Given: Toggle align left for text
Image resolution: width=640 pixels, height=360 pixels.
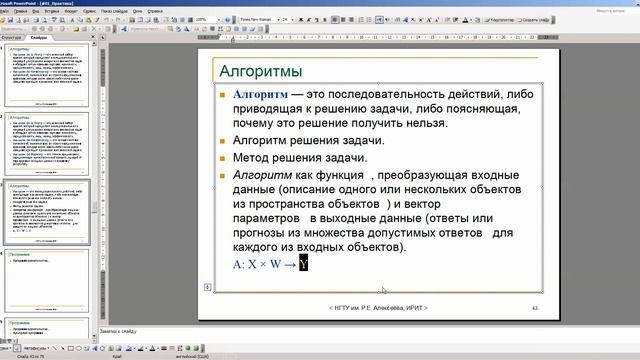Looking at the screenshot, I should [335, 20].
